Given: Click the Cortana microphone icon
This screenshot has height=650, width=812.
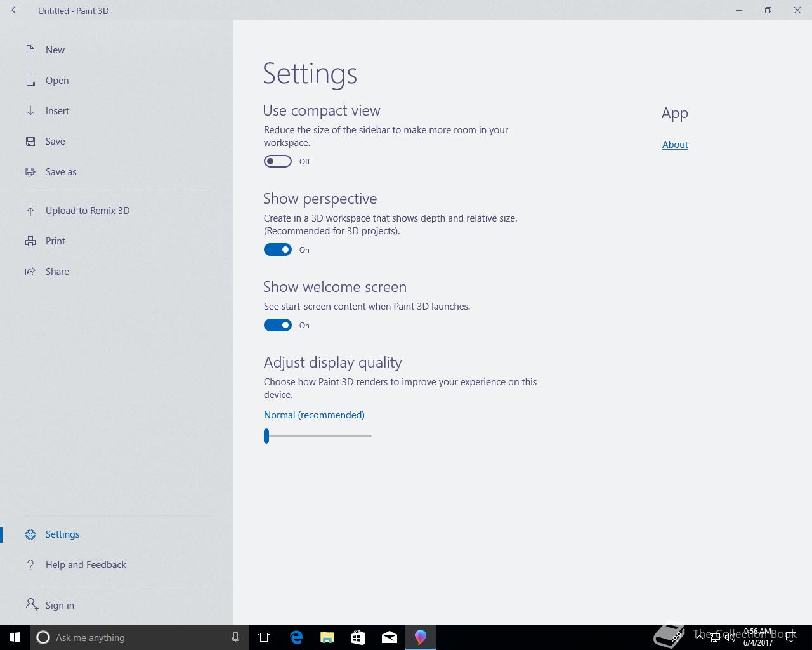Looking at the screenshot, I should coord(235,637).
